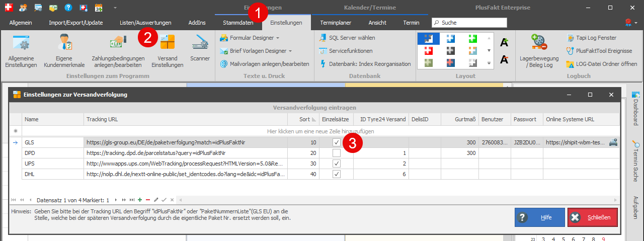Click 'Hier klicken' new row line

pyautogui.click(x=320, y=131)
